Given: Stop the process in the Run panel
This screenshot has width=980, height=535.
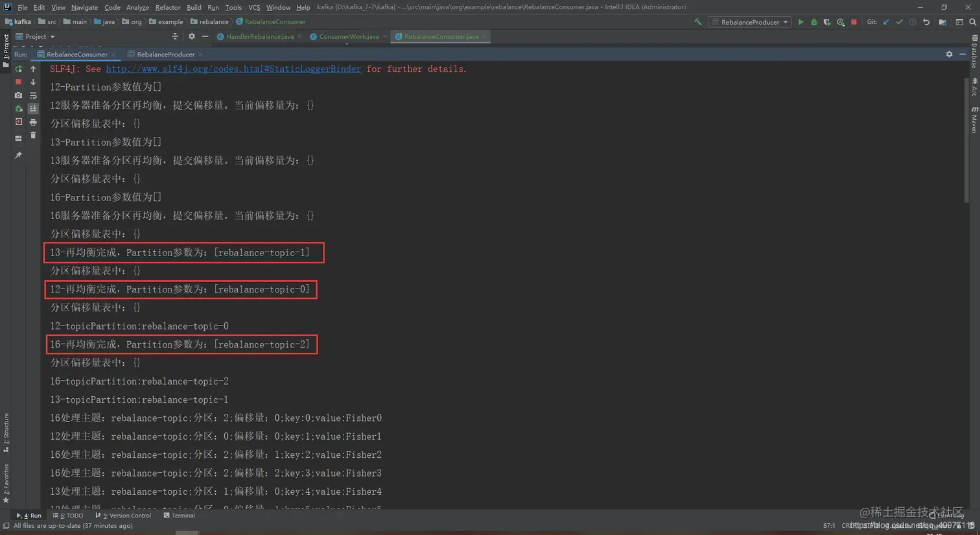Looking at the screenshot, I should click(18, 82).
